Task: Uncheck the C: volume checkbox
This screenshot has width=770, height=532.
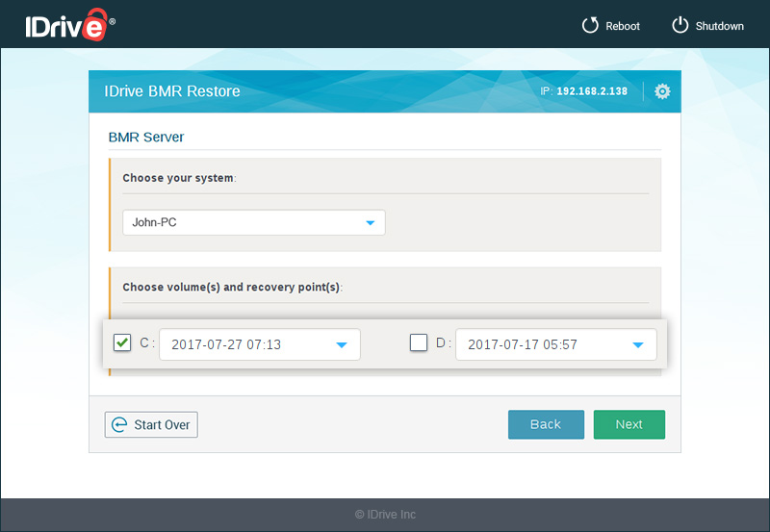Action: (x=122, y=342)
